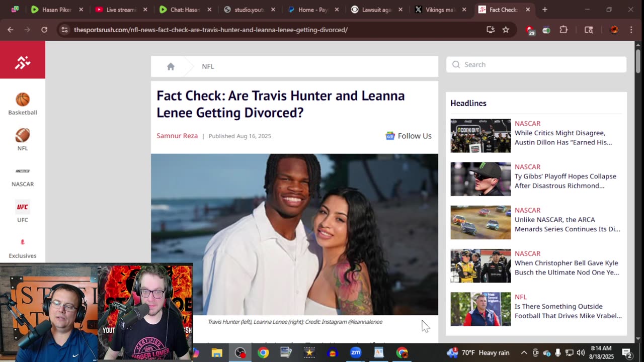Click the Ty Gibbs headline thumbnail

480,179
